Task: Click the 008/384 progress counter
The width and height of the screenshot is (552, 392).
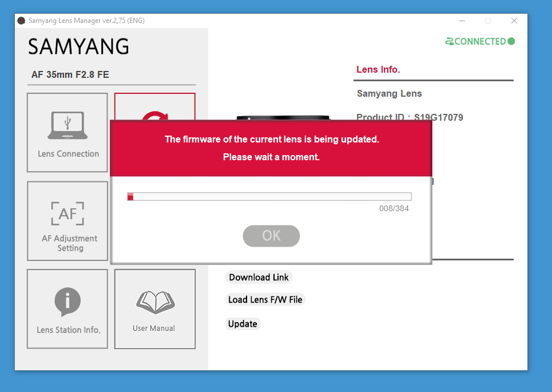Action: [394, 208]
